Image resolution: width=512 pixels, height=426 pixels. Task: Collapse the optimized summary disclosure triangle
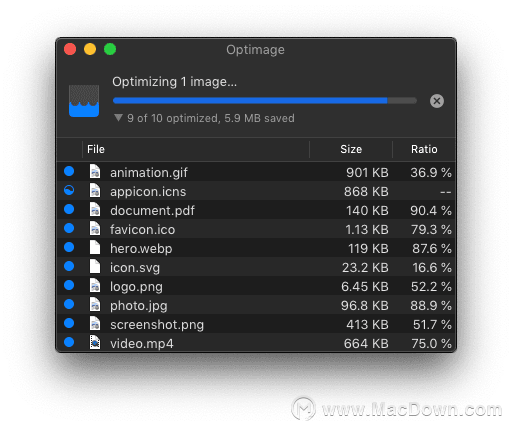(x=118, y=118)
